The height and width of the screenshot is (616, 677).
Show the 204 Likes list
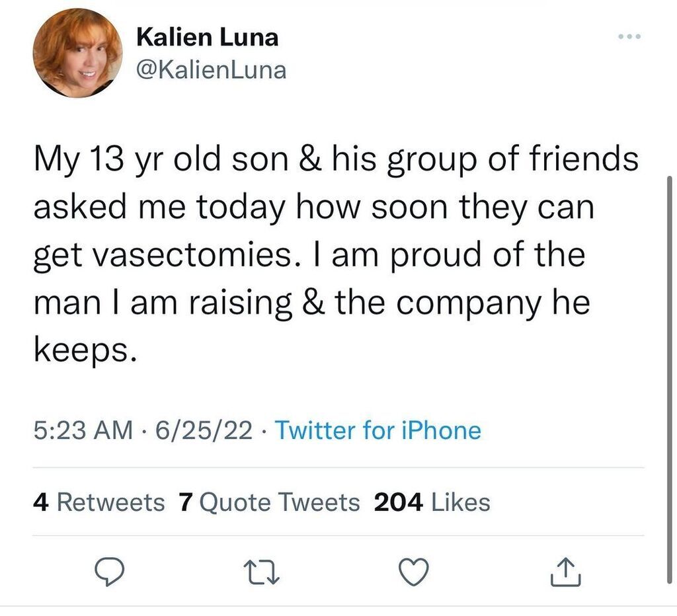tap(432, 502)
